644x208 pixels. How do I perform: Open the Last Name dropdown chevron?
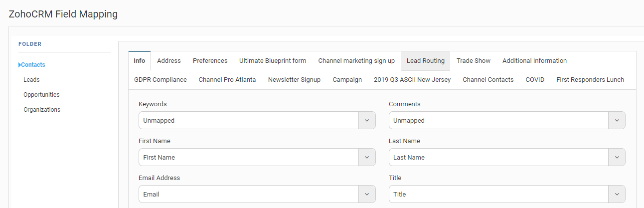(x=617, y=157)
